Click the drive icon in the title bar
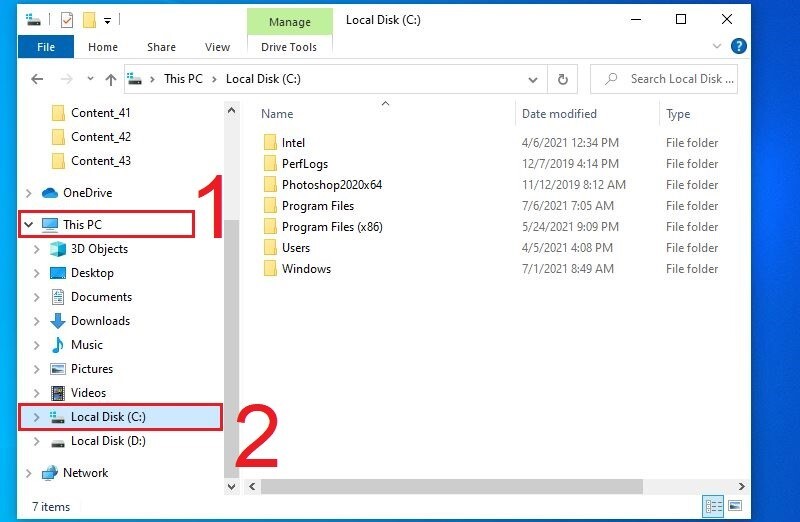Viewport: 800px width, 522px height. (x=33, y=20)
